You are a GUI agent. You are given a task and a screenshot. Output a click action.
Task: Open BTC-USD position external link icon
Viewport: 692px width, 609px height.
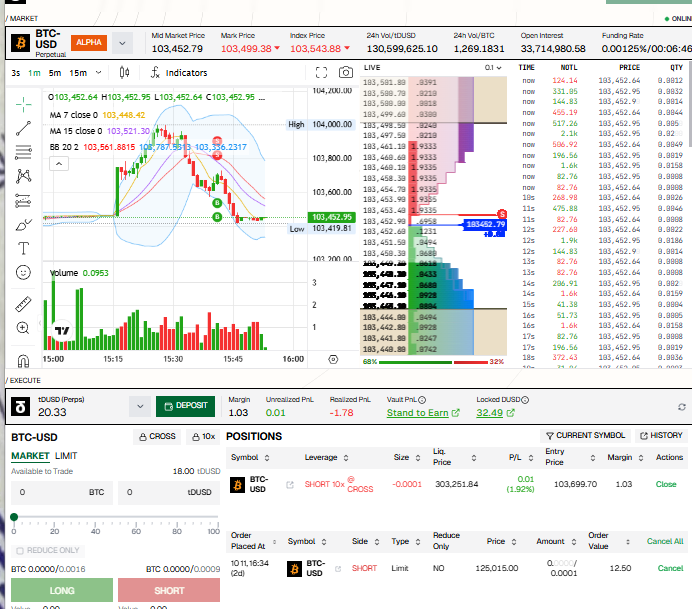click(x=290, y=485)
